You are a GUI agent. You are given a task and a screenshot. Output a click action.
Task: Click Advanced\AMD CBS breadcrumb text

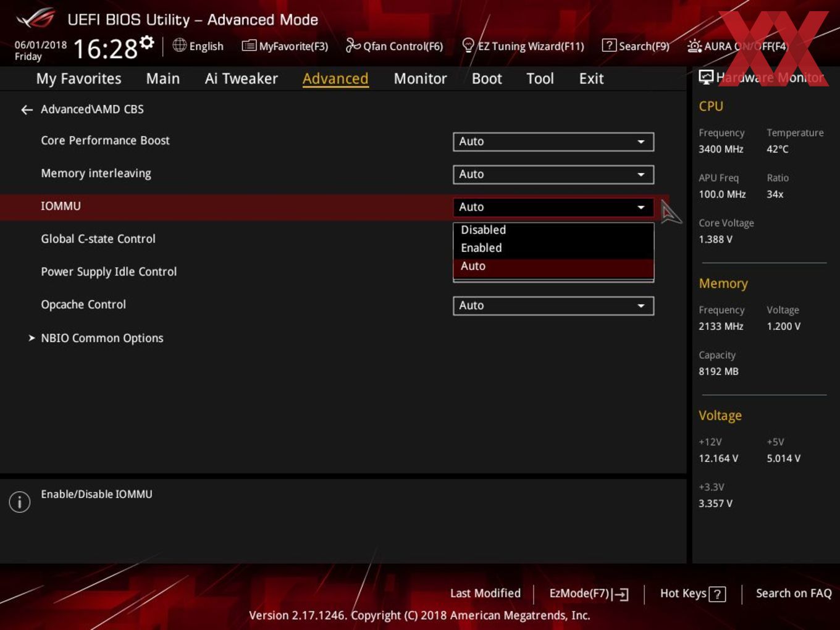click(92, 109)
